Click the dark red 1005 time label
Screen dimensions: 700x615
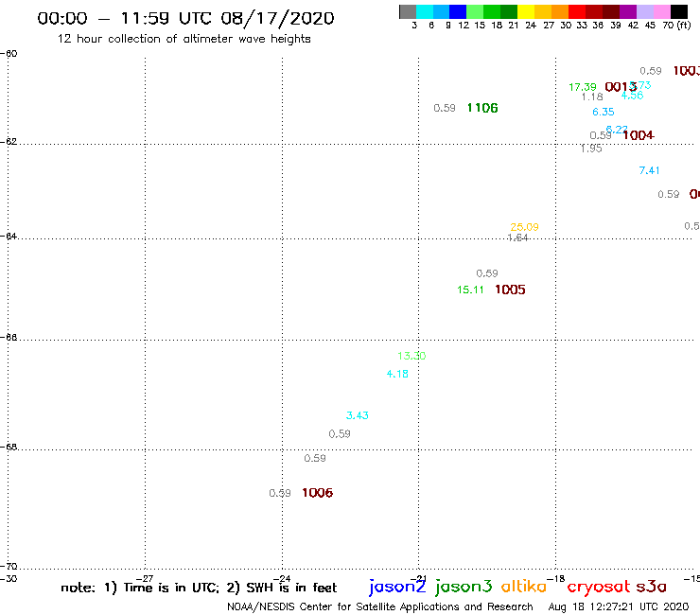[510, 290]
